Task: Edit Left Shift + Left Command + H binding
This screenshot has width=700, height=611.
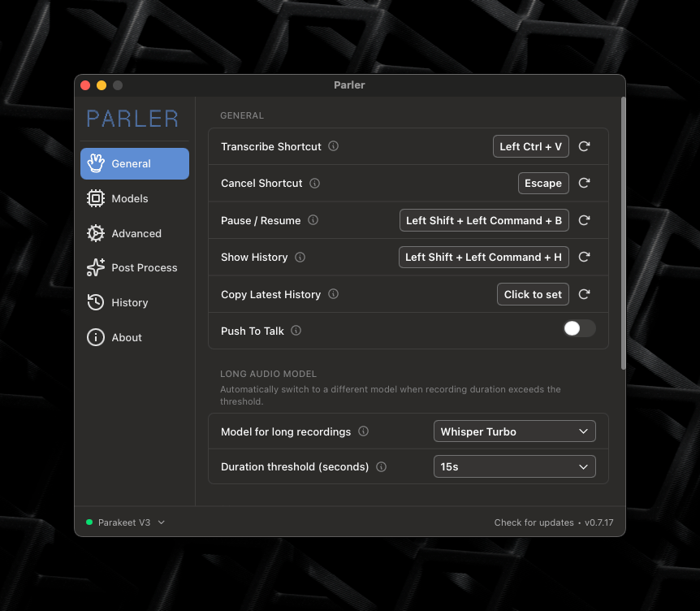Action: click(x=483, y=257)
